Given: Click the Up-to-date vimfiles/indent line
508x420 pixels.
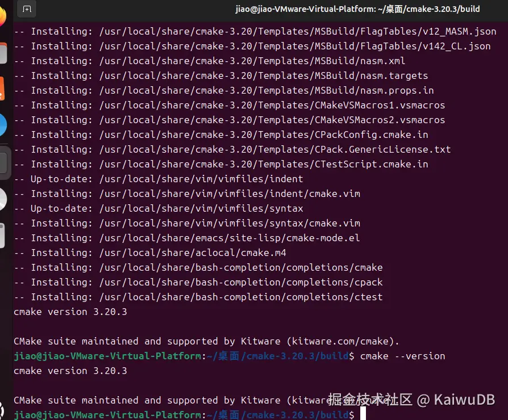Looking at the screenshot, I should coord(159,179).
